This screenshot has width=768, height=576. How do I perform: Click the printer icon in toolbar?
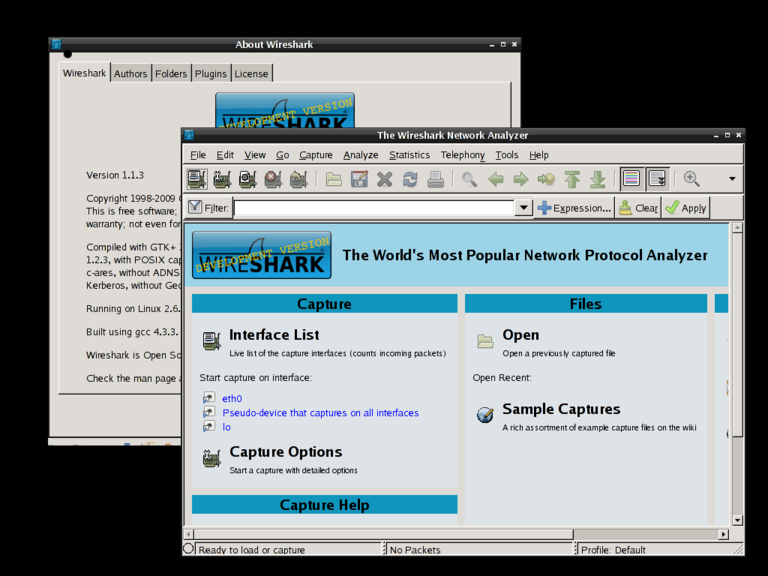coord(435,179)
